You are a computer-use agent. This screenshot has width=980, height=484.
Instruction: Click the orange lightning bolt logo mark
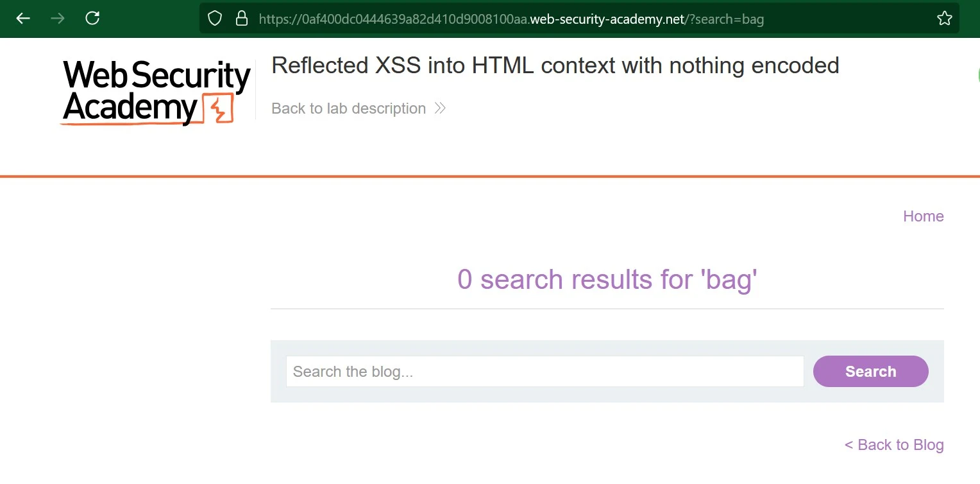[219, 108]
